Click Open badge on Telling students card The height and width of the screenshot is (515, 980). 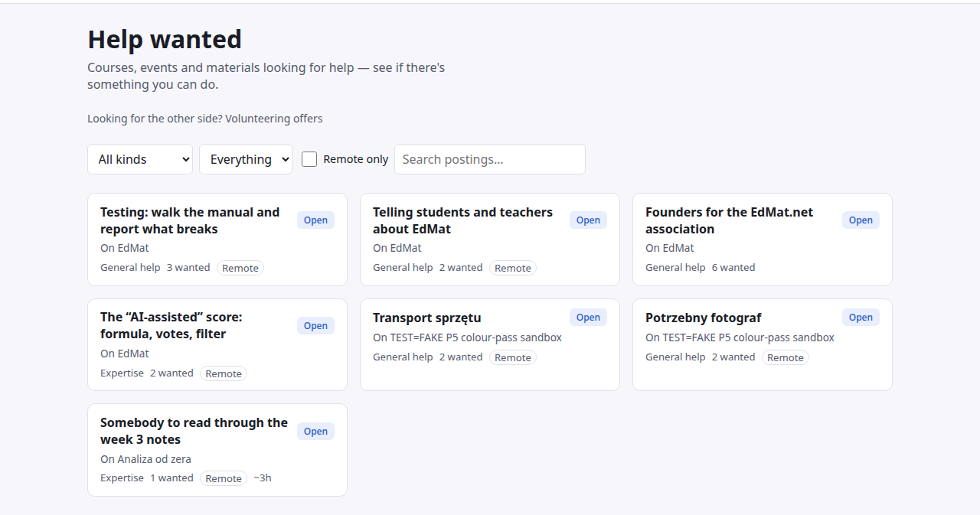pos(588,220)
